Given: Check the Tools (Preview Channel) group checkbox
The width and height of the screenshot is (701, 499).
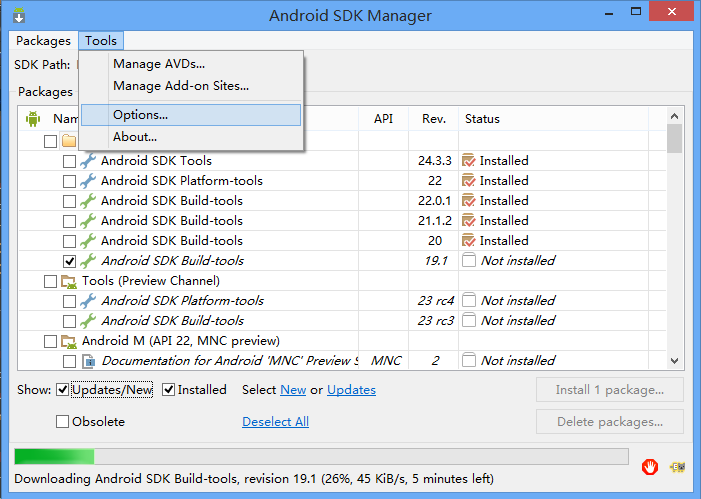Looking at the screenshot, I should (x=51, y=281).
